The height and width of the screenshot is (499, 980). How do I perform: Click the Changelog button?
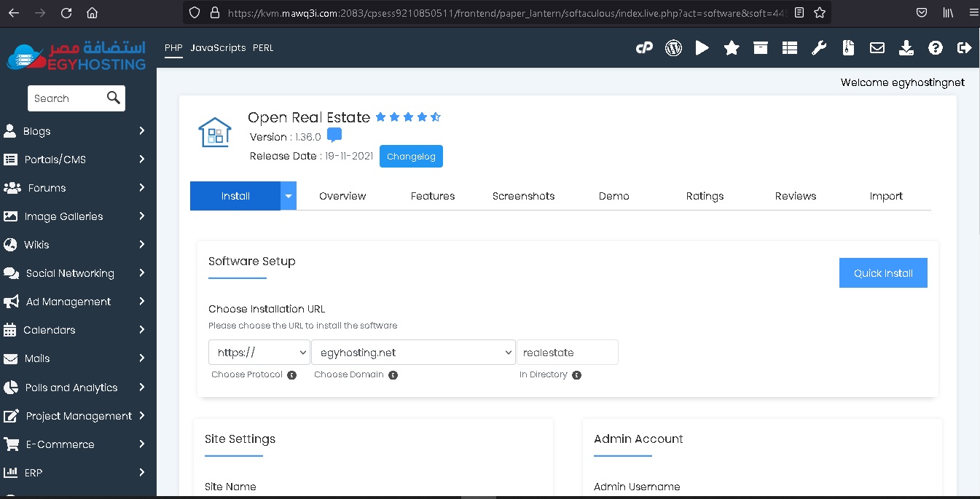411,157
